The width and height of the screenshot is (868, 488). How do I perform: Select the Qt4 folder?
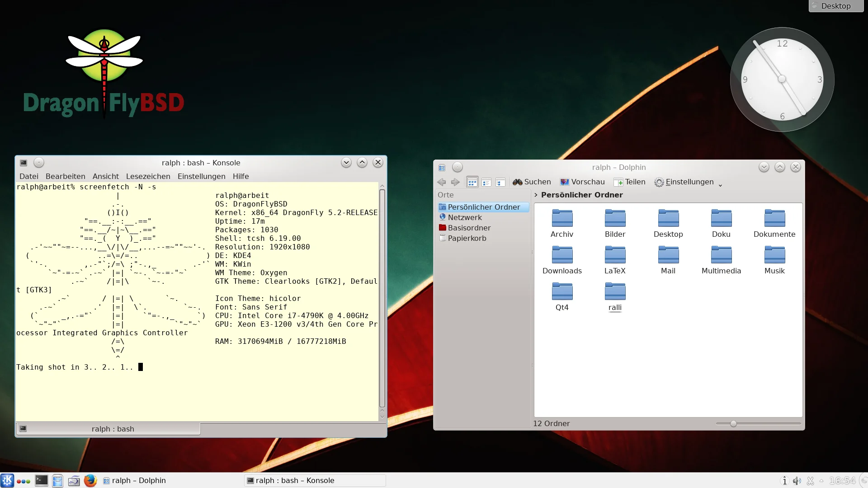[562, 297]
